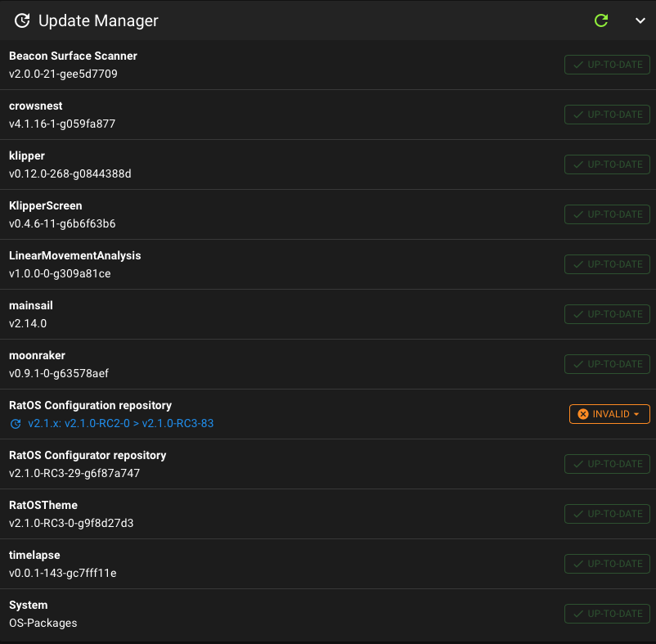Click the System OS-Packages UP-TO-DATE button
656x644 pixels.
(607, 614)
